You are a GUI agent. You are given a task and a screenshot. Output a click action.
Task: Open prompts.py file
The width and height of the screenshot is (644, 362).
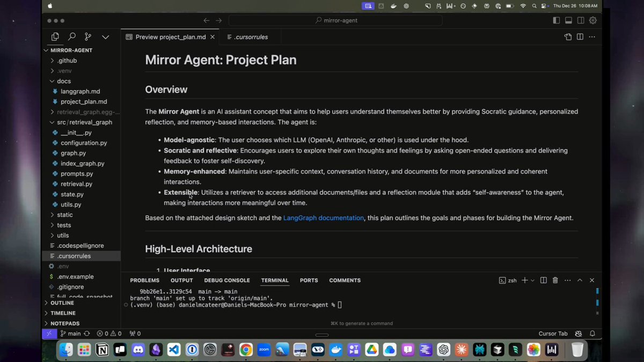pos(81,174)
